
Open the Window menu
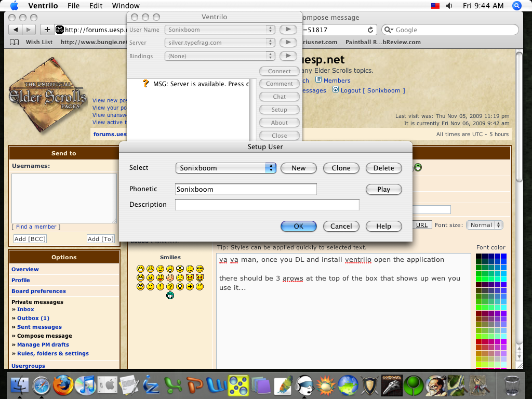coord(126,6)
